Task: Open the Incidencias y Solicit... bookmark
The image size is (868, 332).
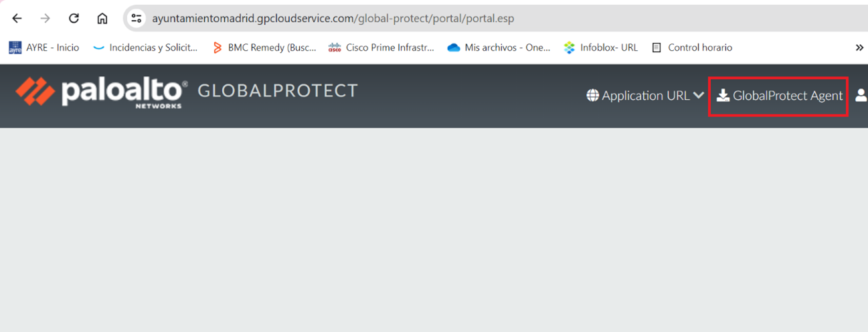Action: (145, 48)
